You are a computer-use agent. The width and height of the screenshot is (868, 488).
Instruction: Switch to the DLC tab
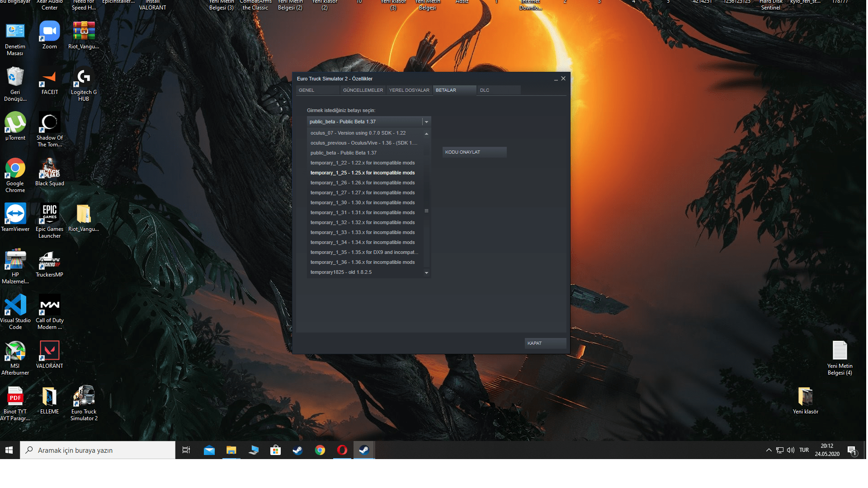(x=485, y=90)
